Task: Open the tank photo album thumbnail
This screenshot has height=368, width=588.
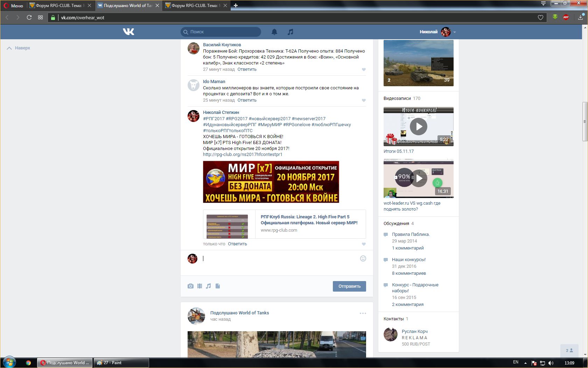Action: click(x=419, y=63)
